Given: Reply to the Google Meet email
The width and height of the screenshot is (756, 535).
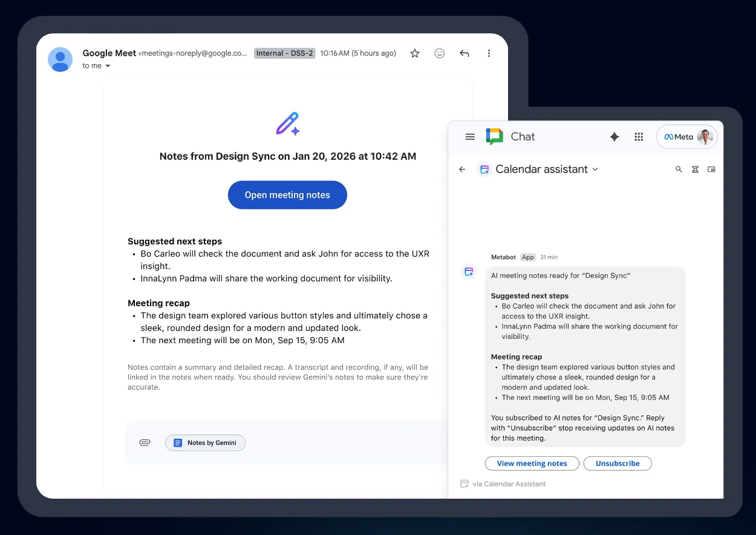Looking at the screenshot, I should pyautogui.click(x=464, y=53).
